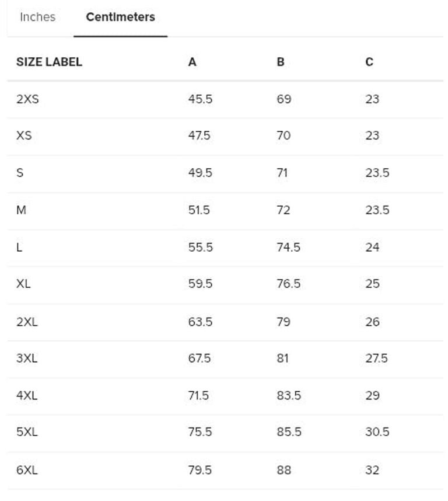Click the C column header
Viewport: 448px width, 501px height.
pyautogui.click(x=369, y=62)
